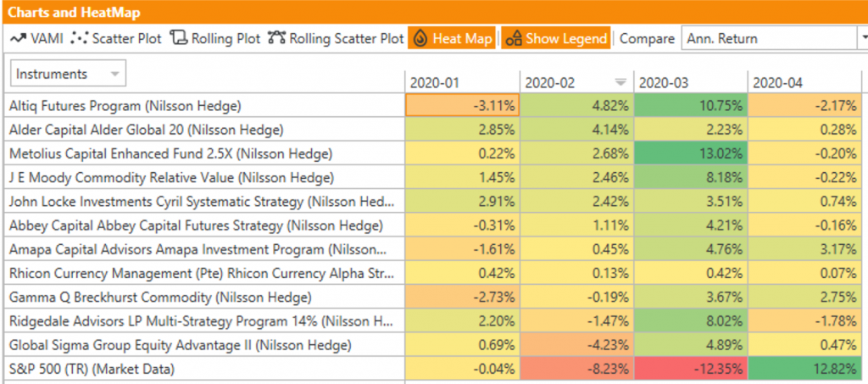868x384 pixels.
Task: Click the Scatter Plot dots icon
Action: pyautogui.click(x=80, y=38)
